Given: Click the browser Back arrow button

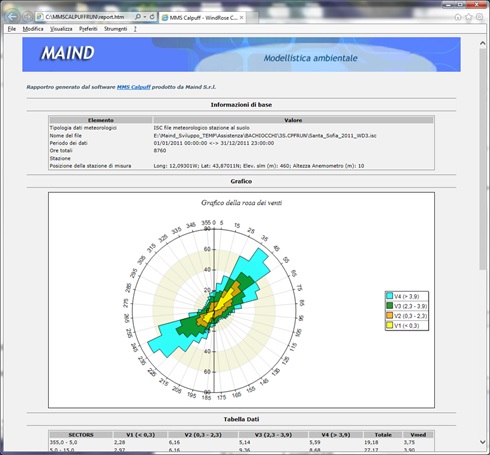Looking at the screenshot, I should (12, 16).
